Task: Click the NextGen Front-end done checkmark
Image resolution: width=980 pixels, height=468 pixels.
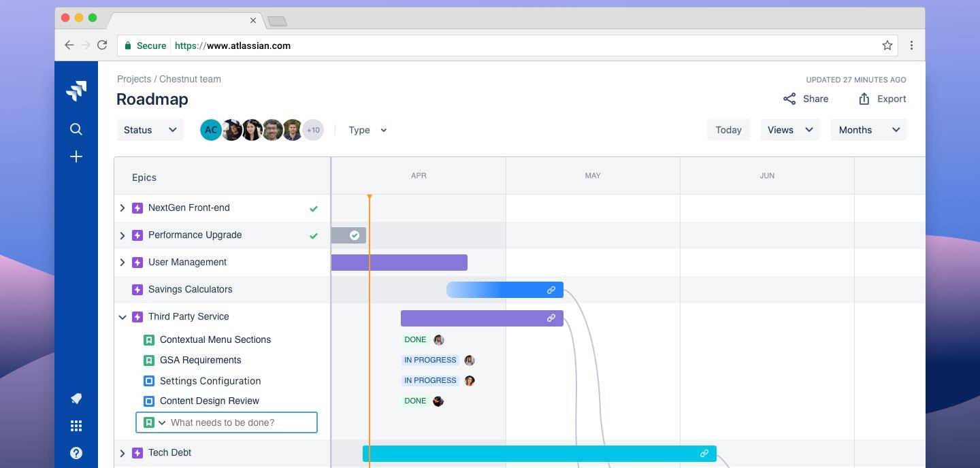Action: 314,209
